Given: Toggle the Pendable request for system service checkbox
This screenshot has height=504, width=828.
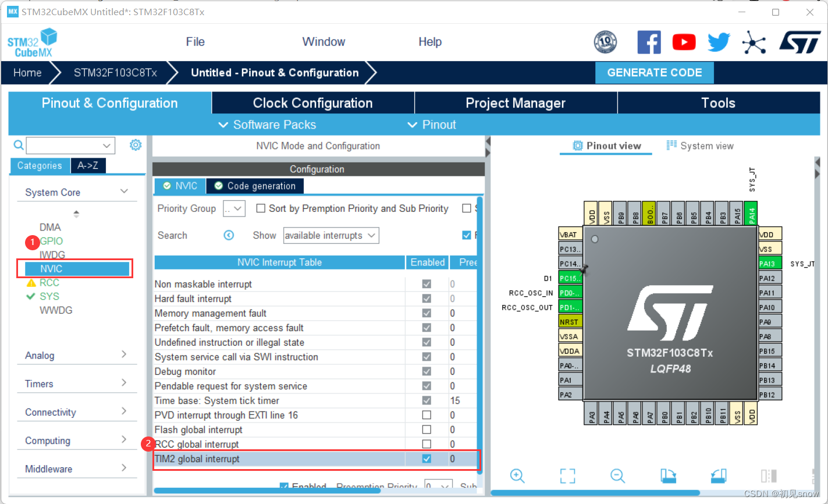Looking at the screenshot, I should (x=427, y=386).
